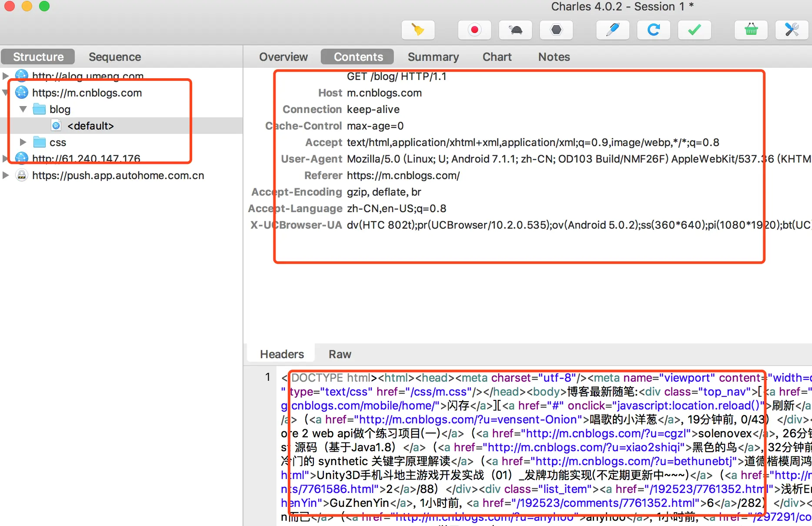Select the Contents tab
812x526 pixels.
coord(358,57)
